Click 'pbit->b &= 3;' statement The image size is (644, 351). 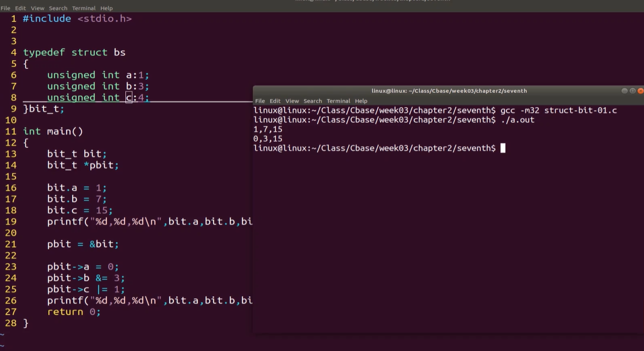tap(86, 278)
